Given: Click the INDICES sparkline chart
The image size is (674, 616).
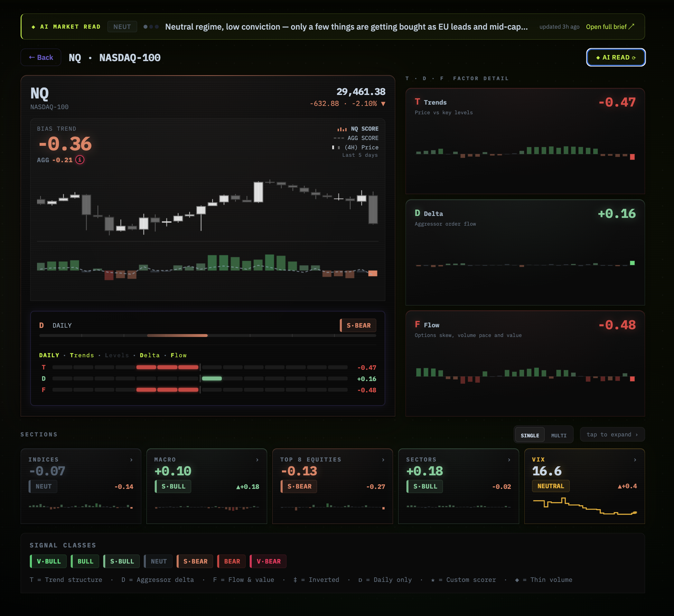Looking at the screenshot, I should tap(81, 506).
